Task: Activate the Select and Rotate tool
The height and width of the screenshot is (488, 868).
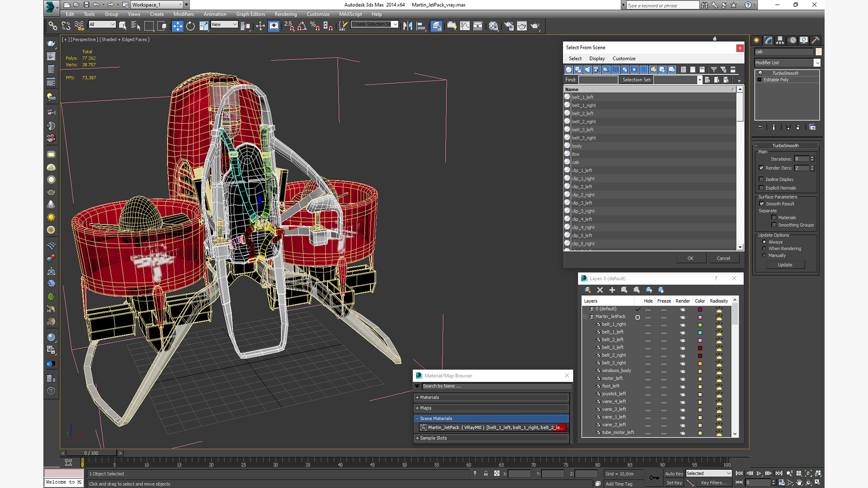Action: click(x=190, y=26)
